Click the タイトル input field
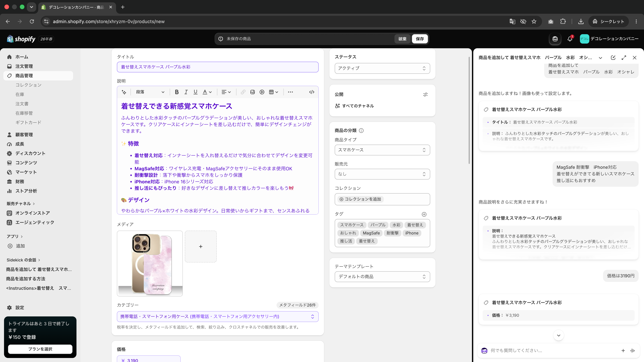The height and width of the screenshot is (362, 644). [x=218, y=67]
